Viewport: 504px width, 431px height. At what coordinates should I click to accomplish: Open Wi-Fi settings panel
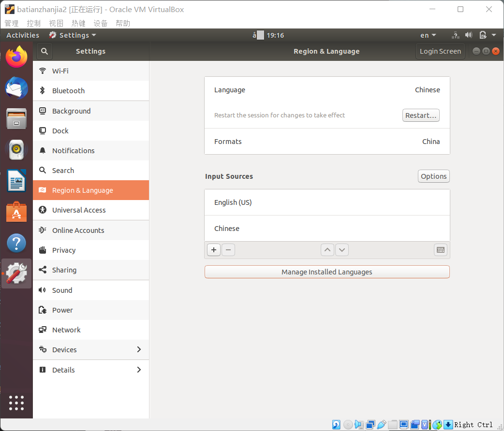click(x=91, y=71)
